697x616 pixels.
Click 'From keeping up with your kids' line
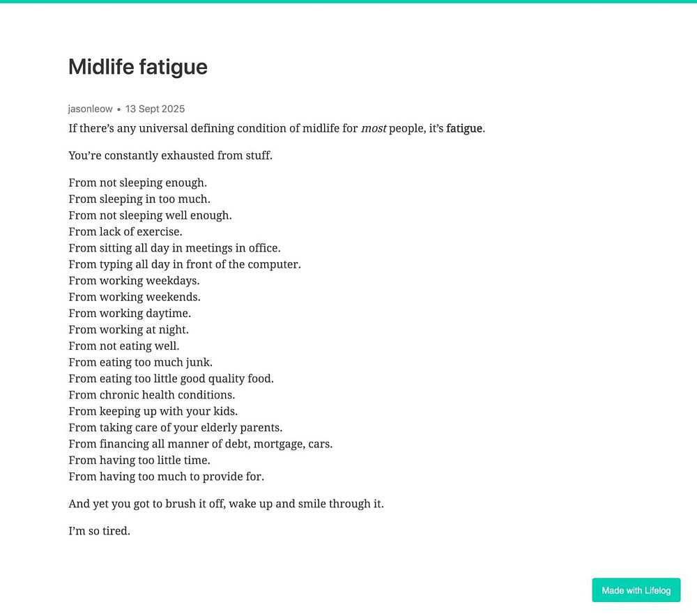point(153,411)
